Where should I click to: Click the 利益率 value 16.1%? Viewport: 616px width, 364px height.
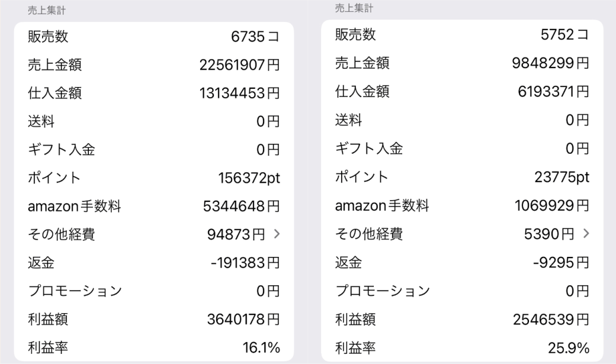(261, 347)
